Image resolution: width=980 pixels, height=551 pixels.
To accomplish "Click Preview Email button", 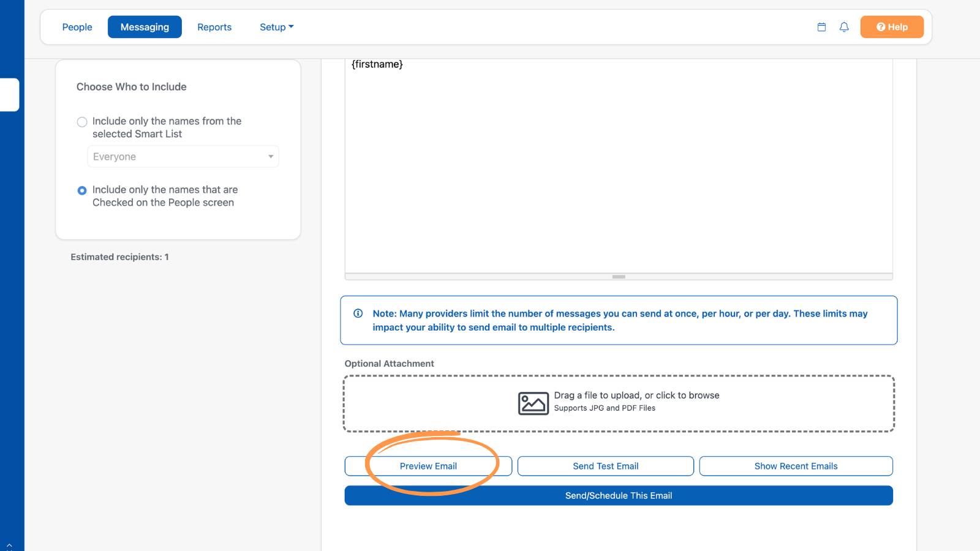I will coord(428,466).
